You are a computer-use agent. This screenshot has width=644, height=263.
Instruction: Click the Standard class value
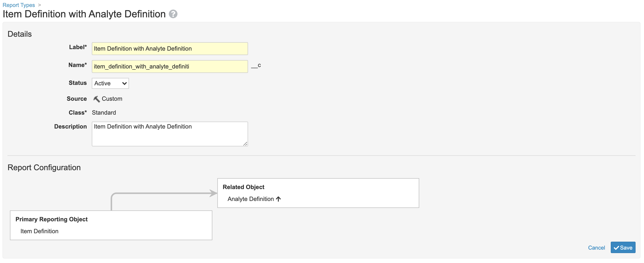point(104,113)
